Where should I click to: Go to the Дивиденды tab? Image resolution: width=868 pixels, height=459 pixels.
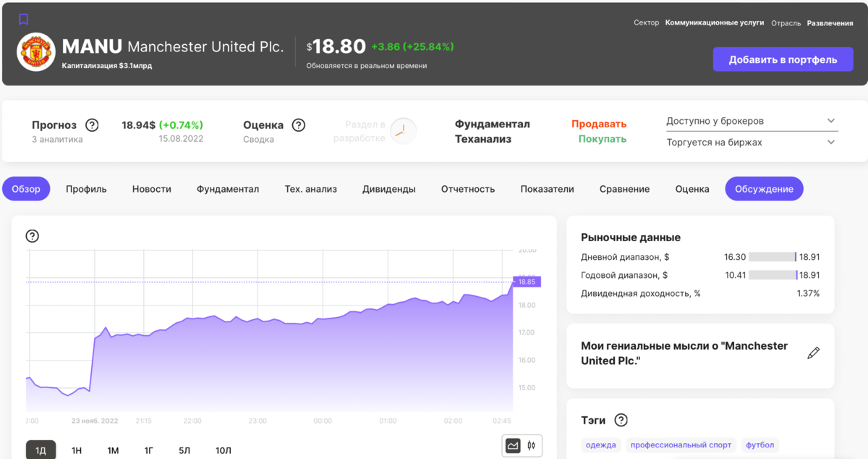(x=389, y=189)
